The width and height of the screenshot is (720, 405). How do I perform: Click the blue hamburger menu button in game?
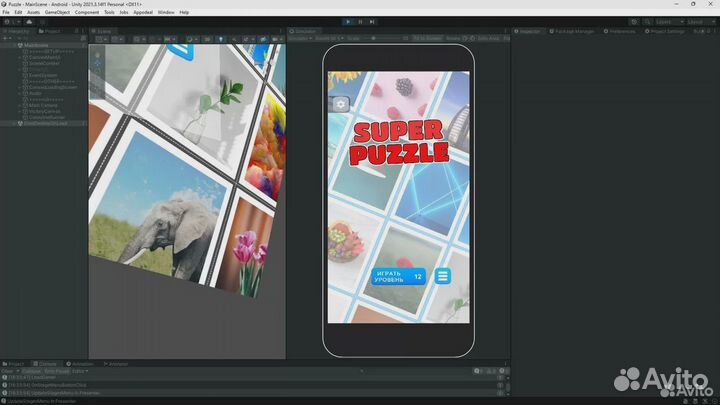(443, 276)
